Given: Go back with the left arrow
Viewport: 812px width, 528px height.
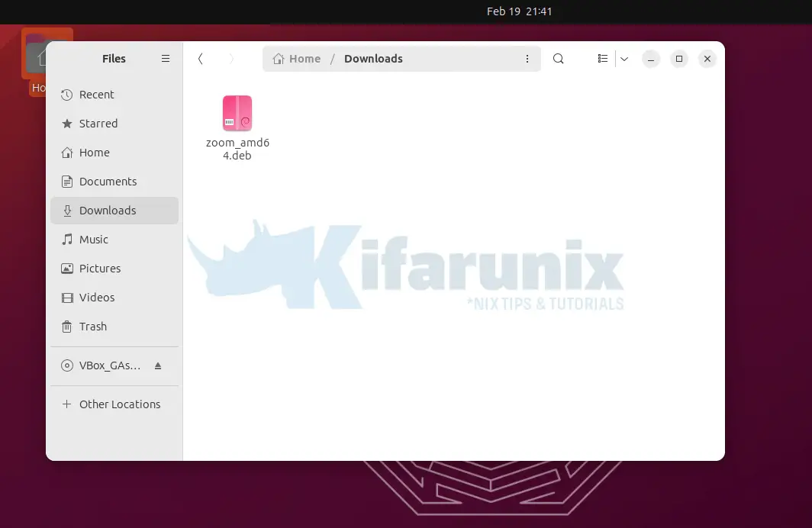Looking at the screenshot, I should 200,59.
